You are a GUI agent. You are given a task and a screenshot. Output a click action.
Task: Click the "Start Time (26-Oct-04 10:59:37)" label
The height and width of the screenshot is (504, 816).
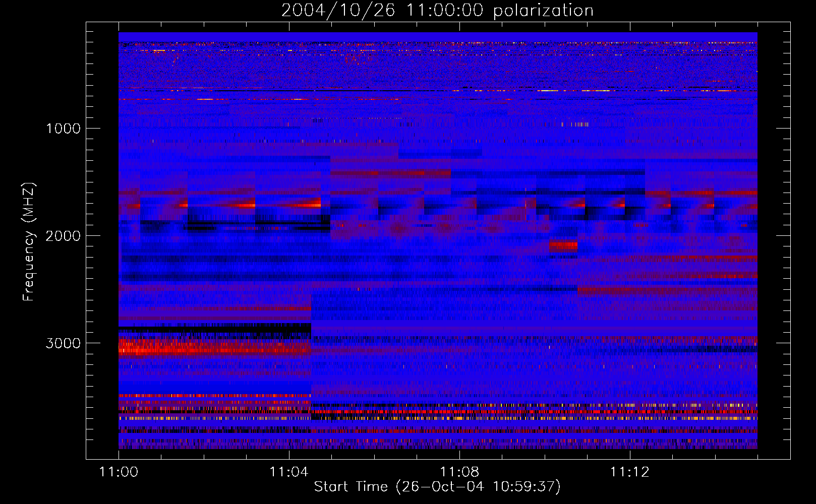coord(437,487)
